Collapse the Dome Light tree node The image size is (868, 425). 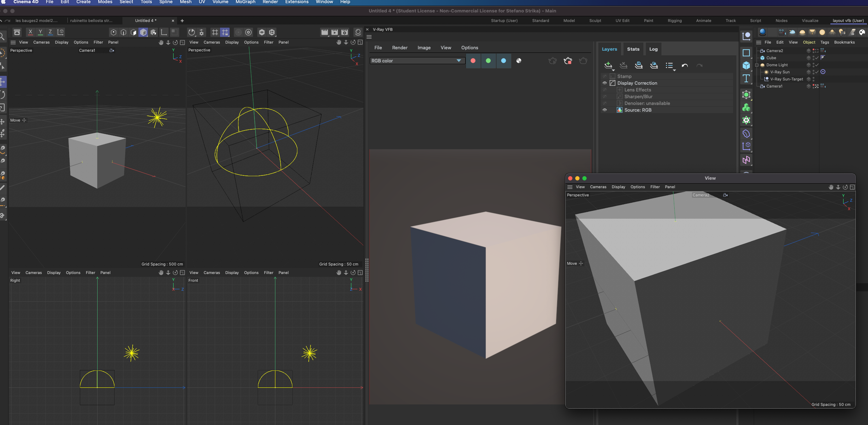[x=757, y=65]
